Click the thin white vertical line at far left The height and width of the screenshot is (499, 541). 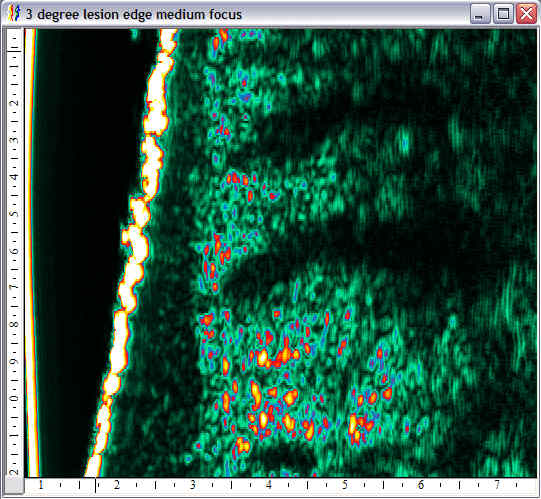(32, 253)
